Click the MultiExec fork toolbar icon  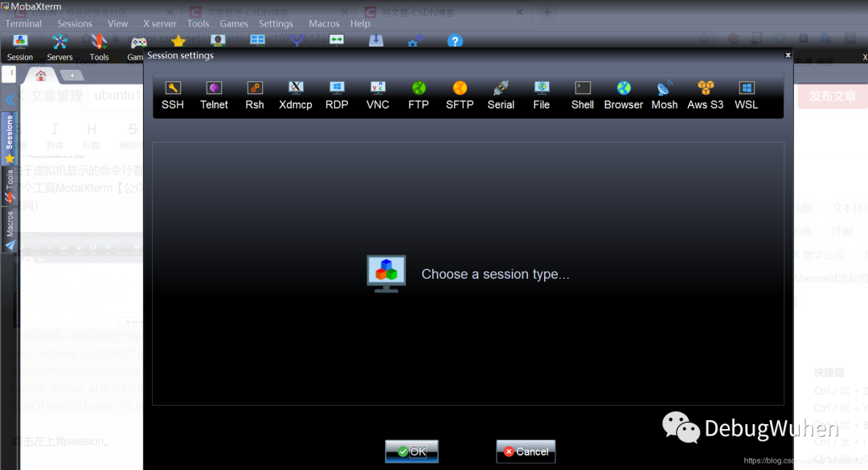(x=297, y=40)
